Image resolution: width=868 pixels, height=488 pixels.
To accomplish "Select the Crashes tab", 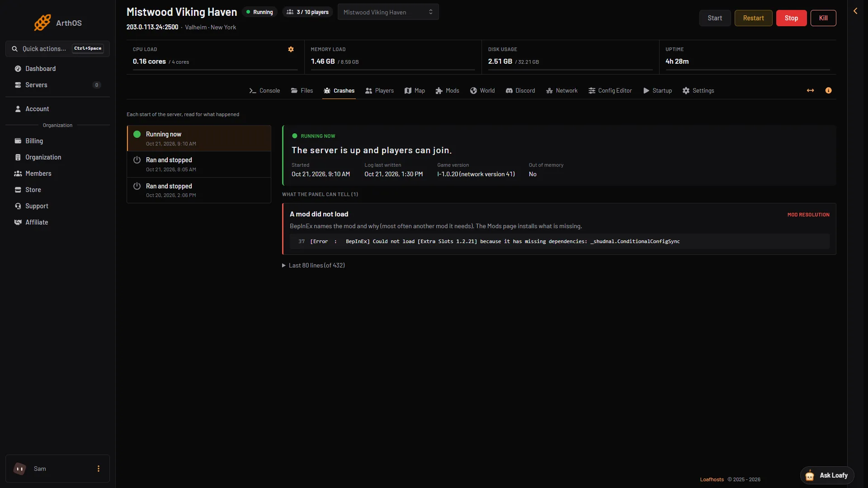I will point(339,90).
